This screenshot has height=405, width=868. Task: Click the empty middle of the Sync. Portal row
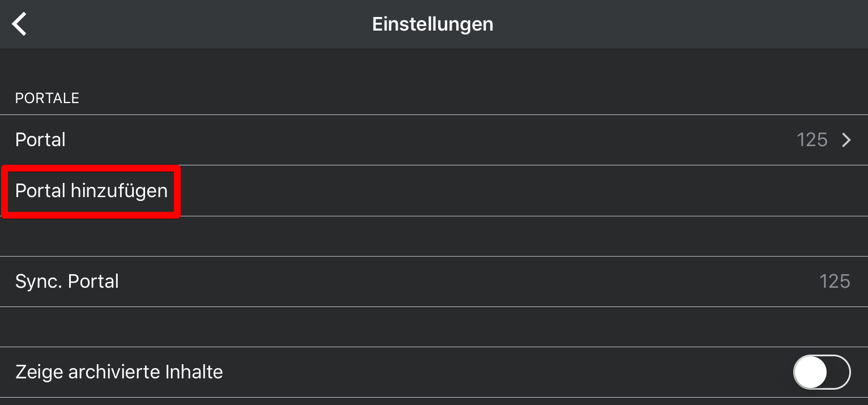pos(453,282)
